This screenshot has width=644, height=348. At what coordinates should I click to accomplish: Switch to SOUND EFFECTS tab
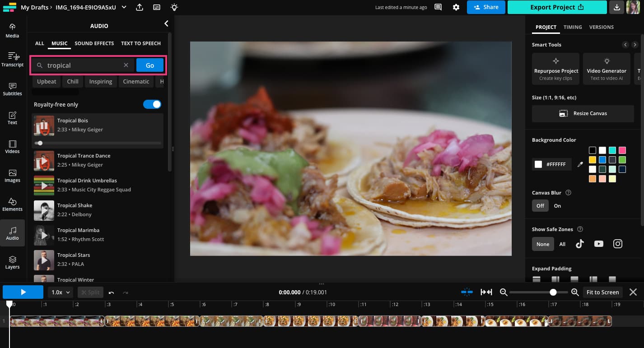(x=94, y=43)
